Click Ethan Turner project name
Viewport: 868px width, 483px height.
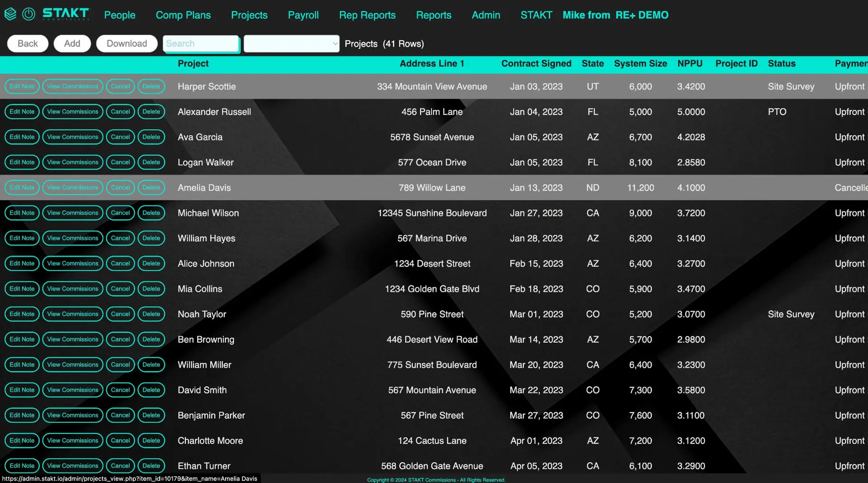(x=204, y=466)
